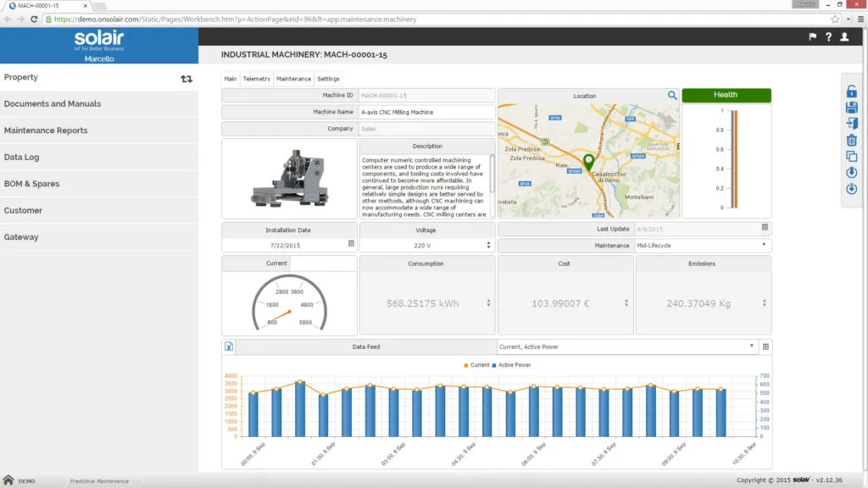Go to BOM & Spares section
Viewport: 868px width, 488px height.
(x=31, y=184)
